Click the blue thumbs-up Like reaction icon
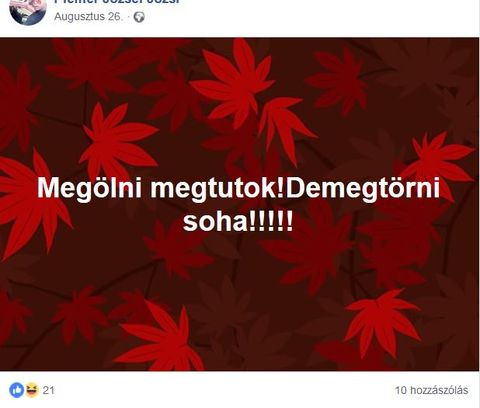This screenshot has height=408, width=480. (x=17, y=390)
